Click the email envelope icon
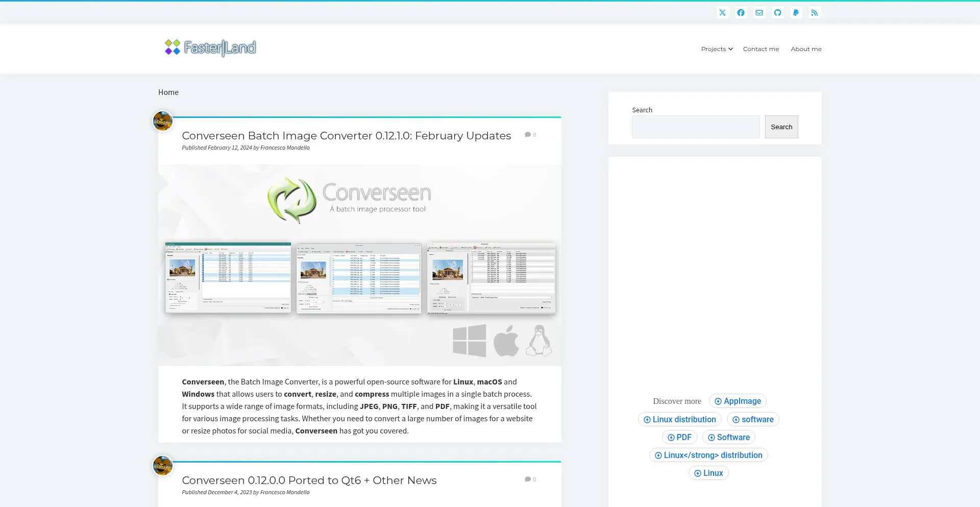The width and height of the screenshot is (980, 507). 759,13
